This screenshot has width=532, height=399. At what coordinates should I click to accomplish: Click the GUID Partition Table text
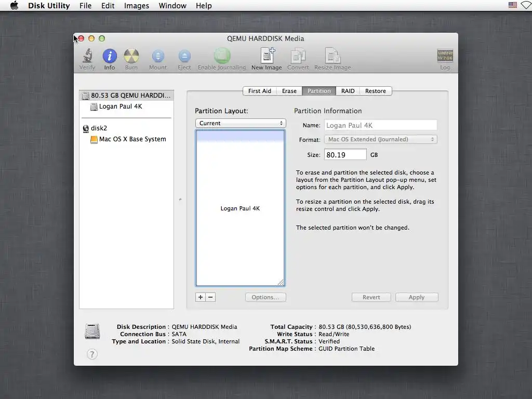347,349
